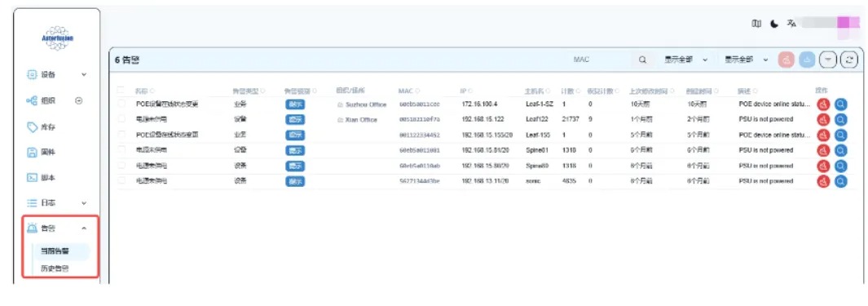Click the Asterfusion logo in the sidebar

click(58, 38)
